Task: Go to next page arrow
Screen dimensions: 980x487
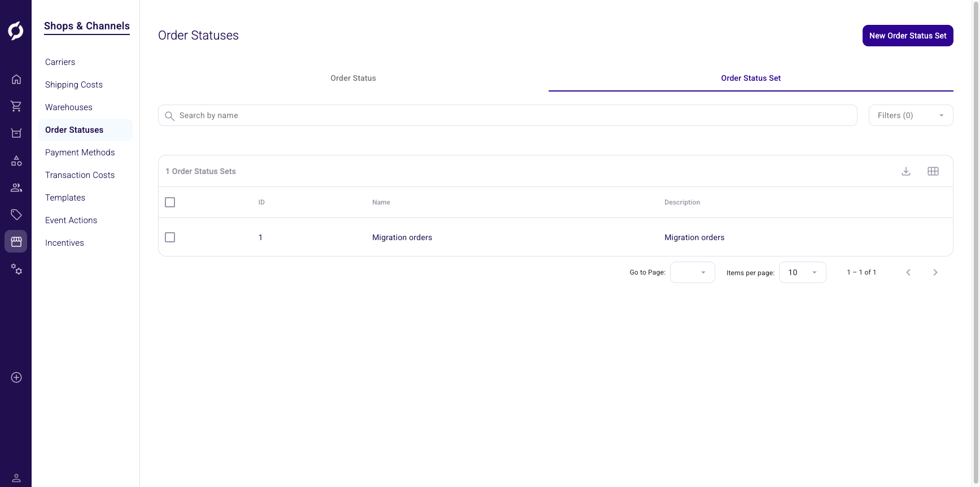Action: point(935,272)
